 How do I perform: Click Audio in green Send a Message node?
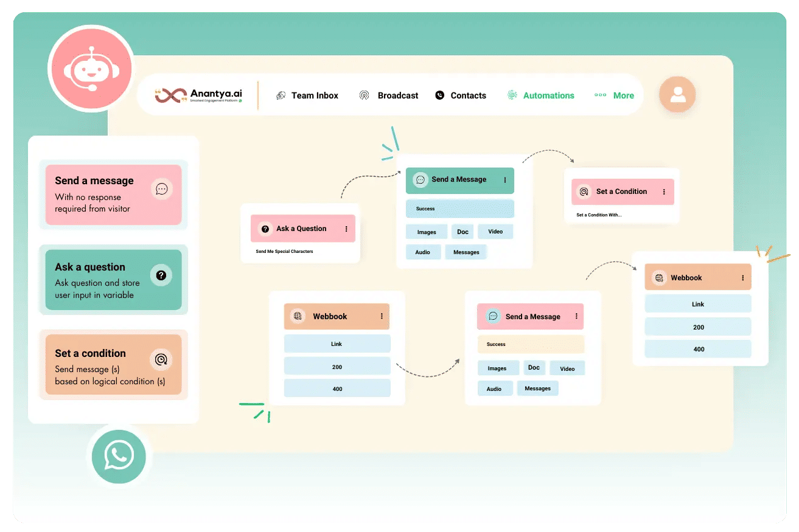[x=423, y=252]
